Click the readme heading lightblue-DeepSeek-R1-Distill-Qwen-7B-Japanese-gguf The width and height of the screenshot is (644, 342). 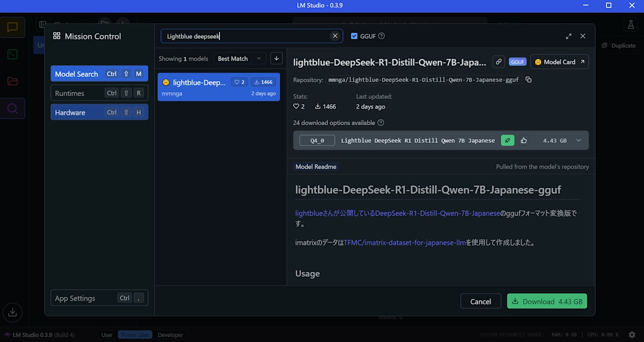(x=428, y=190)
